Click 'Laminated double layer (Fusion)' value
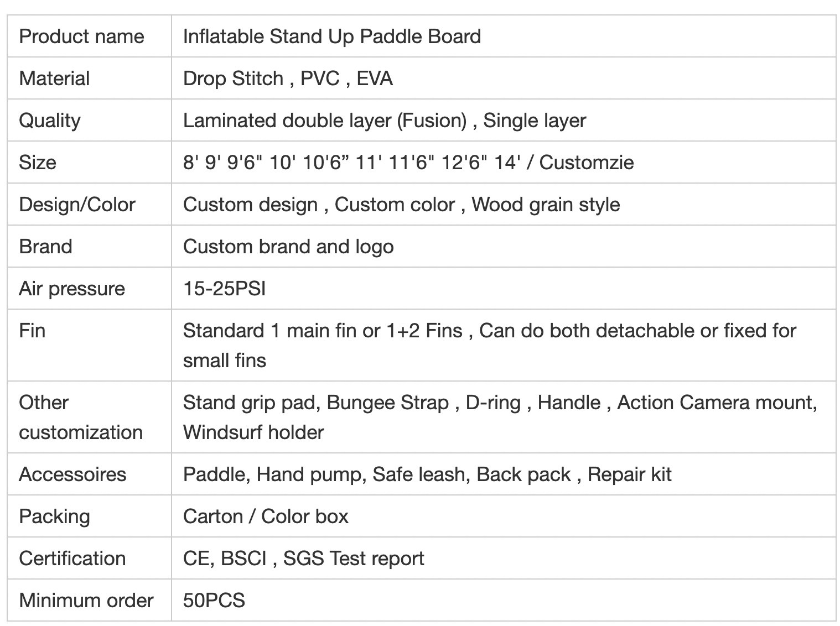 click(x=325, y=121)
